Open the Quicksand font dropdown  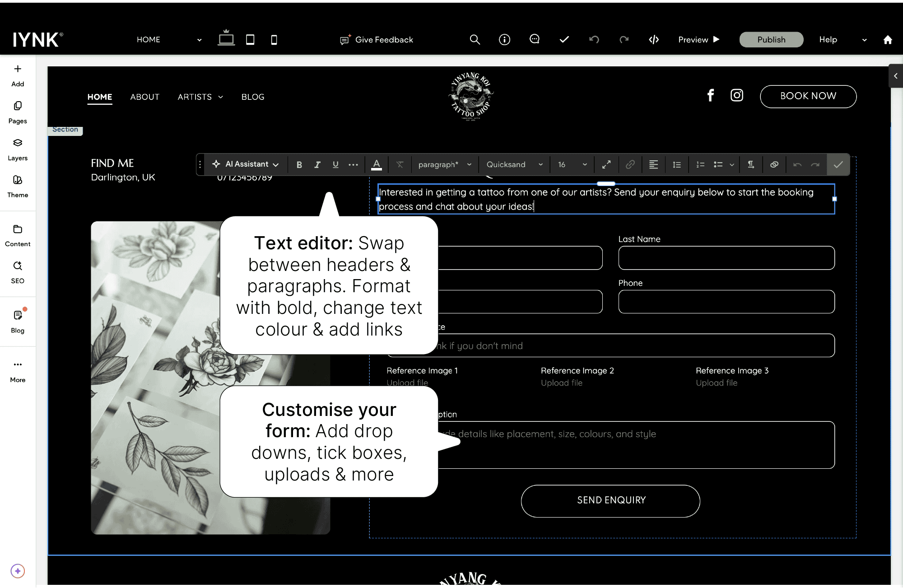point(514,164)
